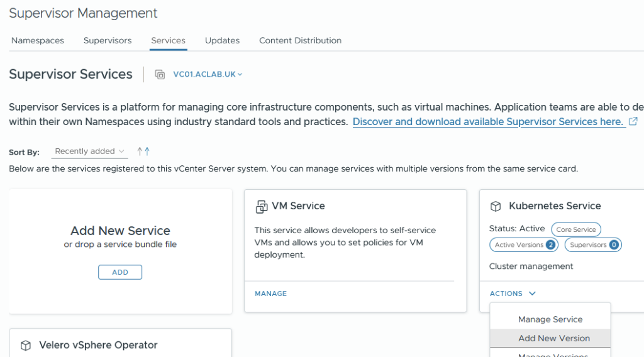Toggle the Kubernetes Service ACTIONS dropdown

513,294
